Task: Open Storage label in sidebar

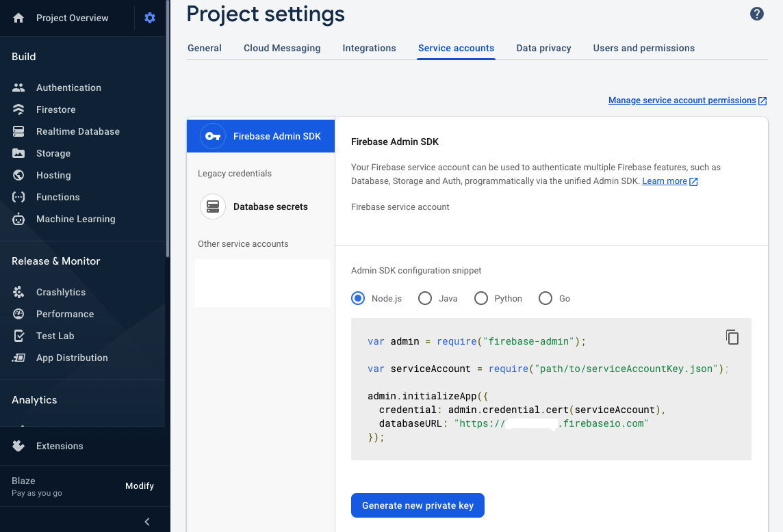Action: click(x=53, y=153)
